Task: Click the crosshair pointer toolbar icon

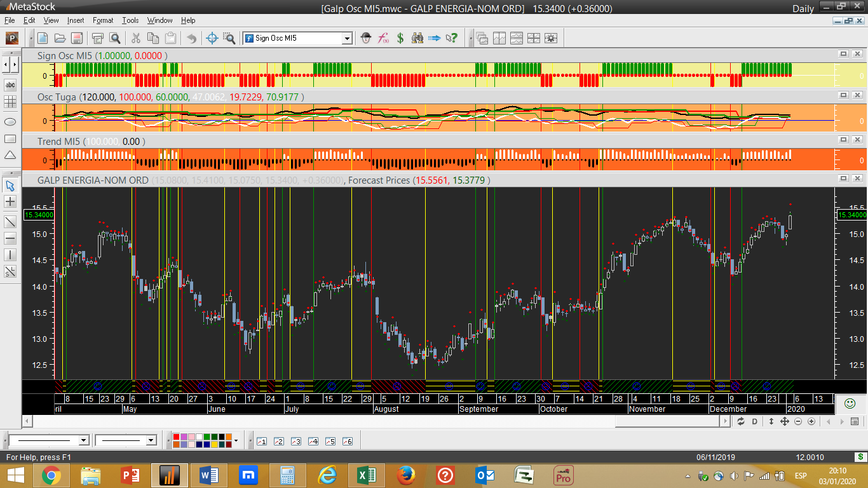Action: click(x=212, y=38)
